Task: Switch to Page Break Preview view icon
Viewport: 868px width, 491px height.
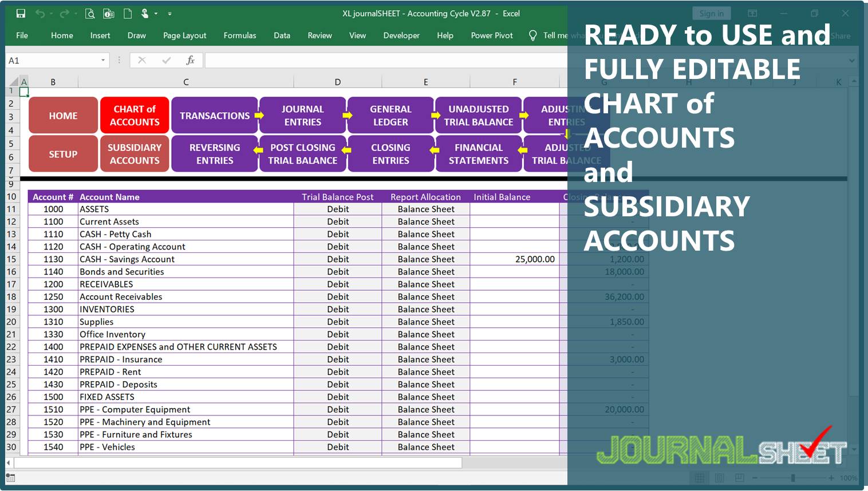Action: [x=741, y=477]
